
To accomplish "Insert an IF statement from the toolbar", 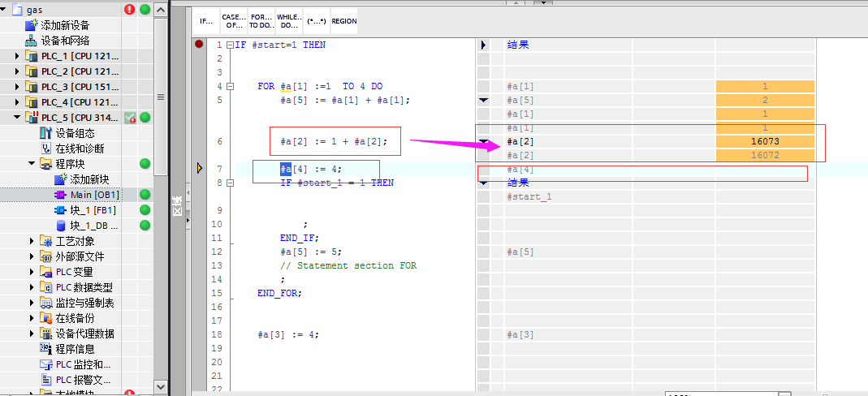I will click(207, 21).
